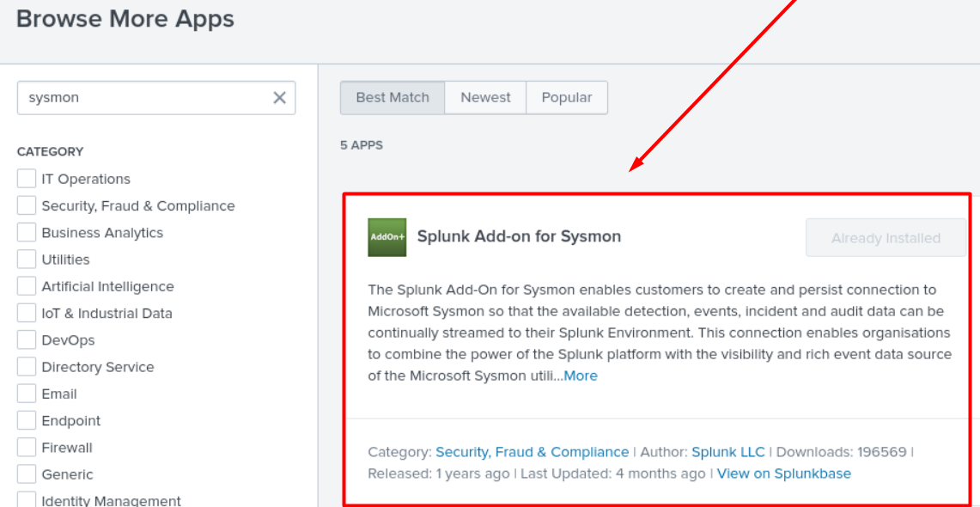
Task: Sort apps by Popular
Action: pos(567,97)
